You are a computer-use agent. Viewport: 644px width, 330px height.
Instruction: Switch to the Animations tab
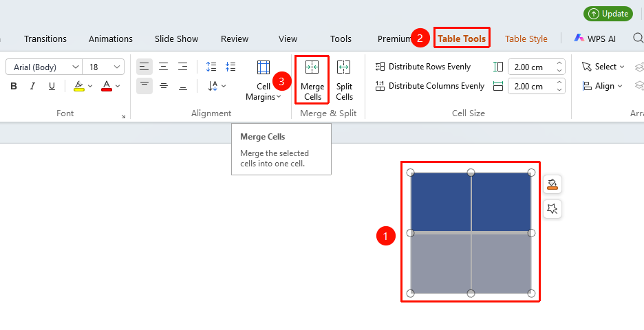pyautogui.click(x=111, y=38)
